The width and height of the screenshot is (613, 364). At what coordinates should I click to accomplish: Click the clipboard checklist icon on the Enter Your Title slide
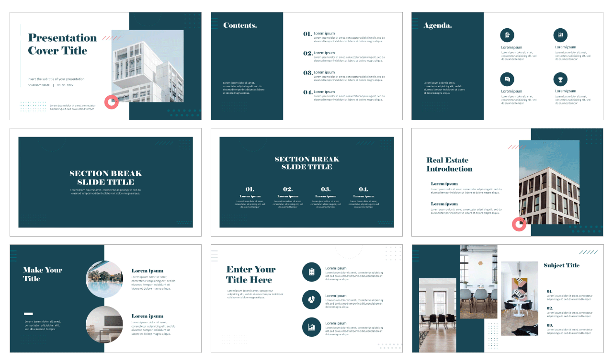pyautogui.click(x=312, y=272)
